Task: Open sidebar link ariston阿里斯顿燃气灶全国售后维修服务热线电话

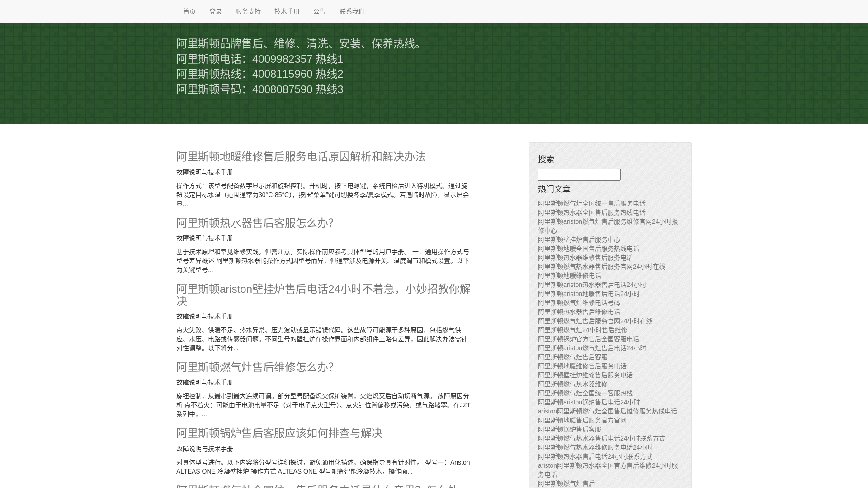Action: (608, 411)
